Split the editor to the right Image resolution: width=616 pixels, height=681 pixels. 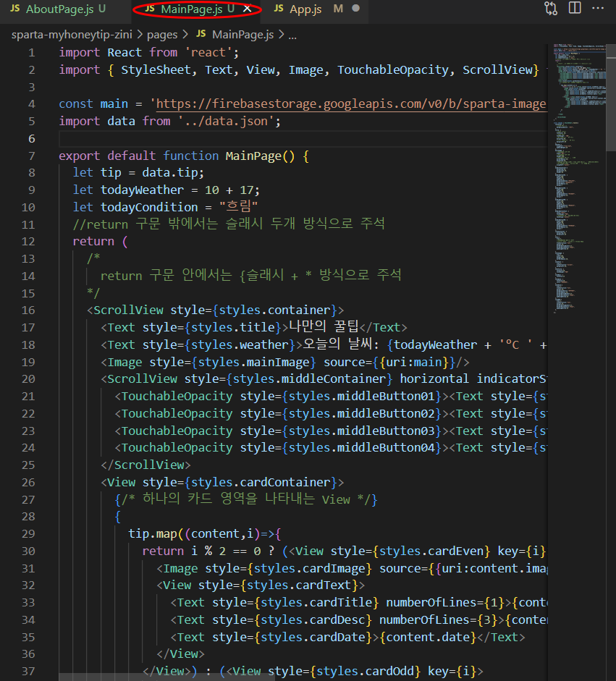coord(575,8)
